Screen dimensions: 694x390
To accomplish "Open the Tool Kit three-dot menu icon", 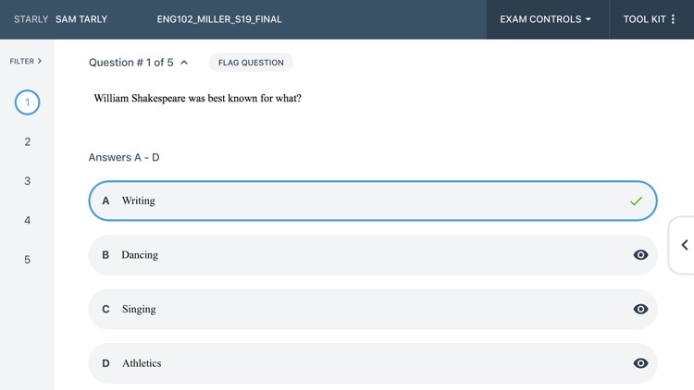I will (x=673, y=19).
